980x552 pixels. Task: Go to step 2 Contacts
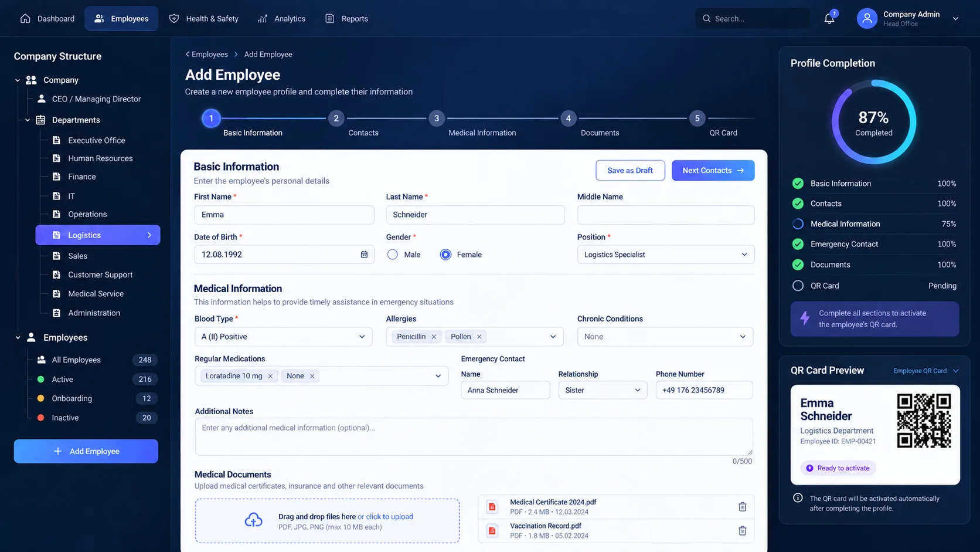tap(336, 118)
